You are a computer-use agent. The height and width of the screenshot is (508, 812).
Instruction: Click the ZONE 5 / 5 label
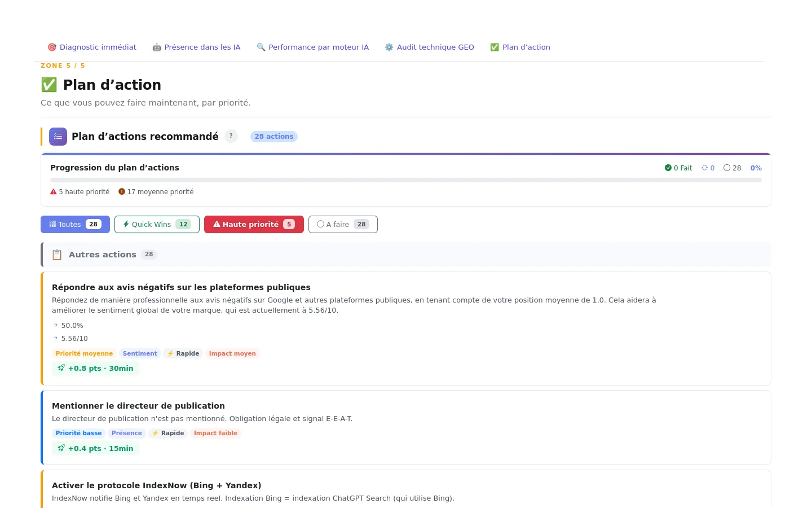tap(63, 65)
